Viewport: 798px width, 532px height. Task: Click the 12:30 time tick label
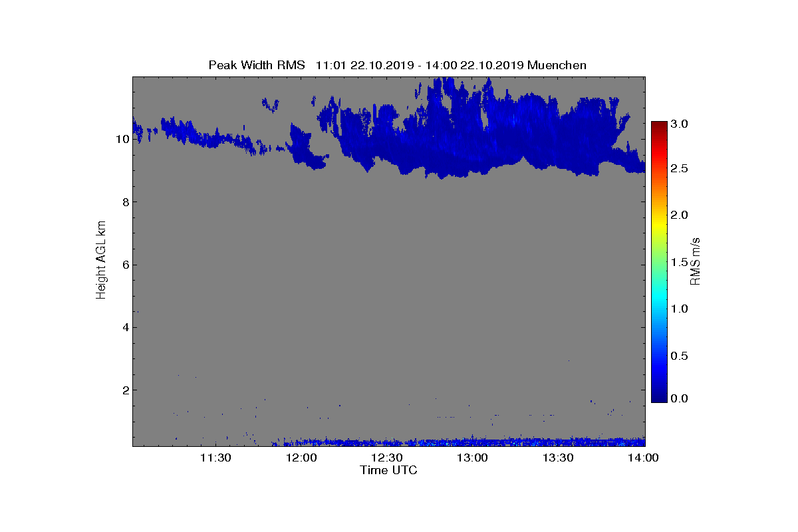[387, 458]
